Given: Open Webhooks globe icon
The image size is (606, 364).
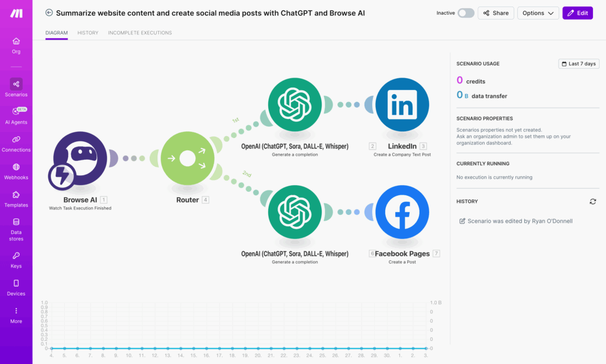Looking at the screenshot, I should (x=16, y=167).
